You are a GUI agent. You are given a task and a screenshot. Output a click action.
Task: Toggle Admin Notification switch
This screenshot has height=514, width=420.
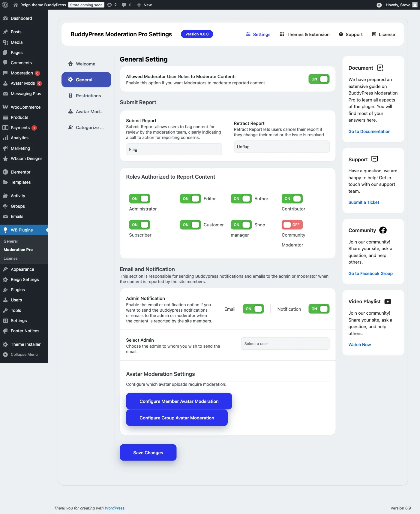319,309
